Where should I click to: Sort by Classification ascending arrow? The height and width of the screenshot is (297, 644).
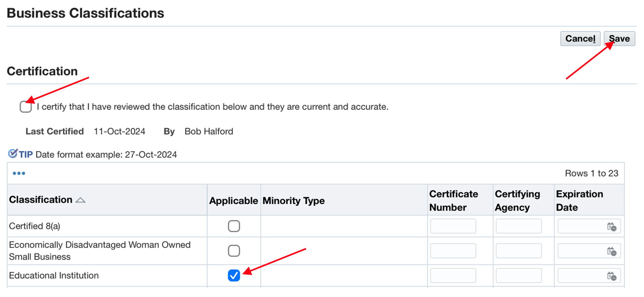80,200
